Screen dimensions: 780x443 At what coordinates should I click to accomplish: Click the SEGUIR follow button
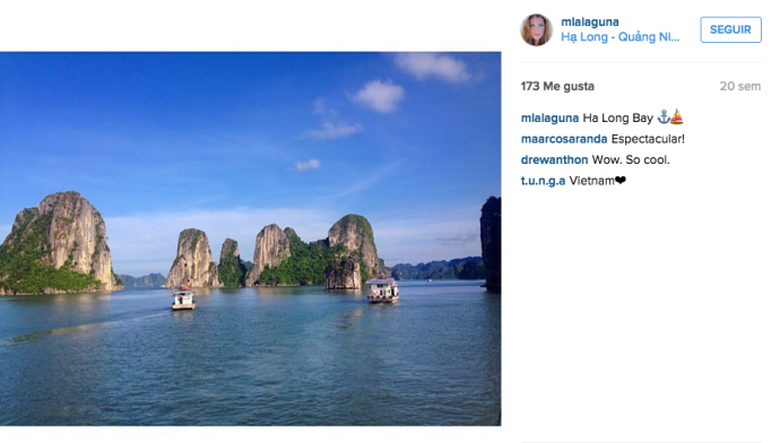(730, 30)
